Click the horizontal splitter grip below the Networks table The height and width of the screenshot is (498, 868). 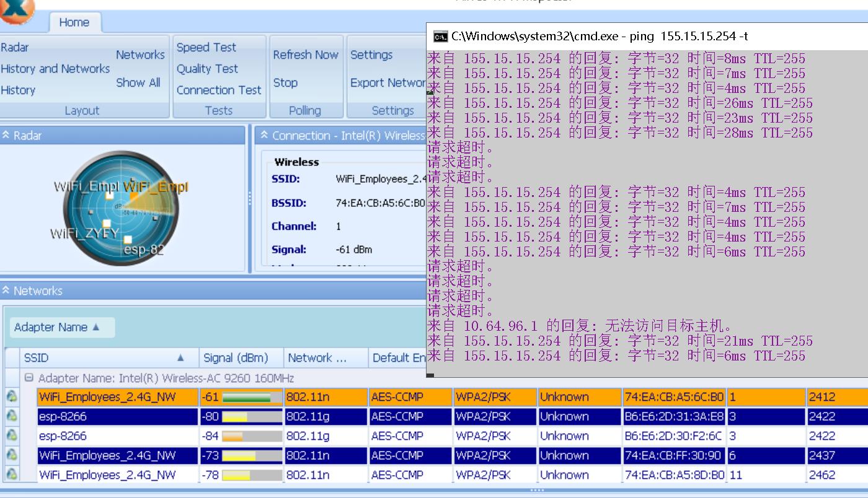(x=537, y=490)
